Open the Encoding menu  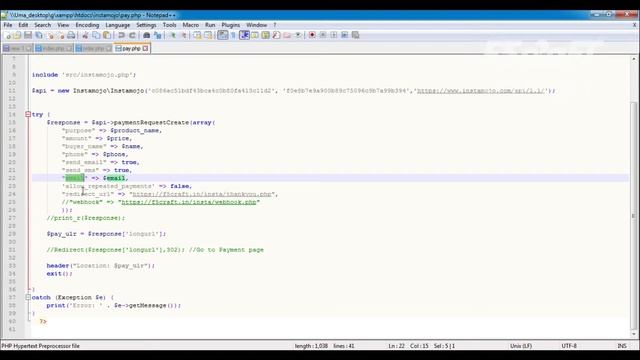click(87, 25)
